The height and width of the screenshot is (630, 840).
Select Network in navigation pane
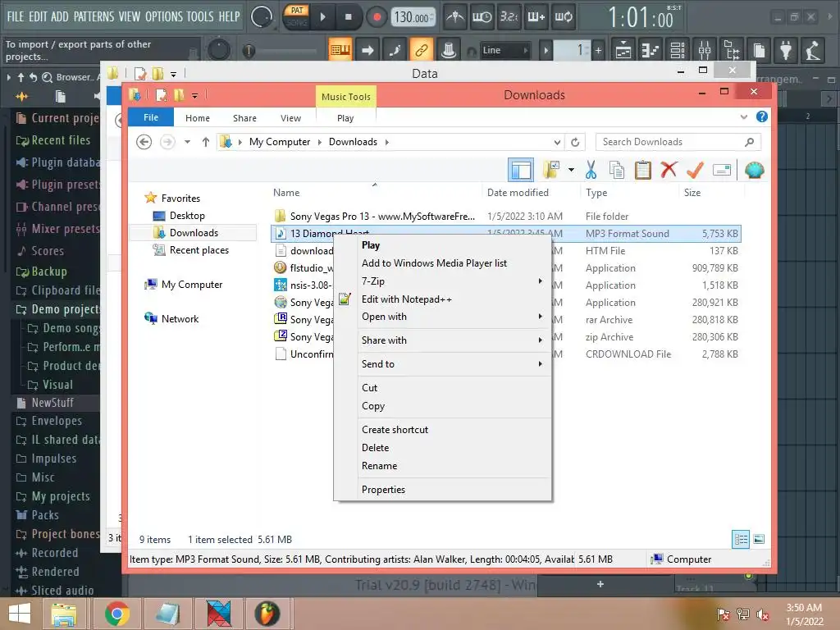[180, 319]
